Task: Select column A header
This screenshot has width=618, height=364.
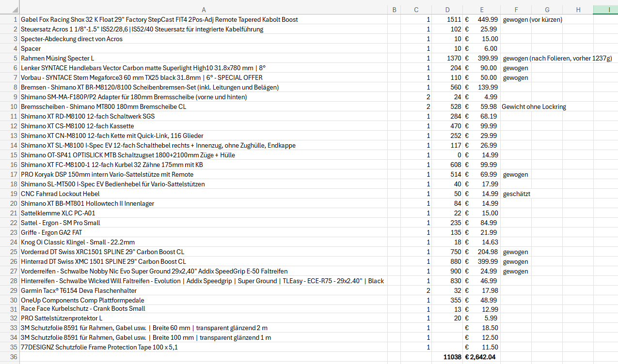Action: [204, 10]
